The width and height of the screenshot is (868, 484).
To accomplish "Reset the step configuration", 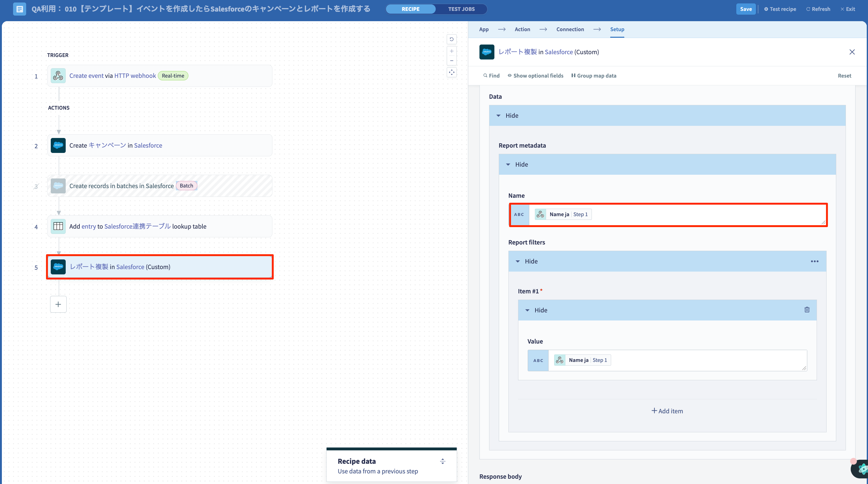I will pyautogui.click(x=844, y=75).
